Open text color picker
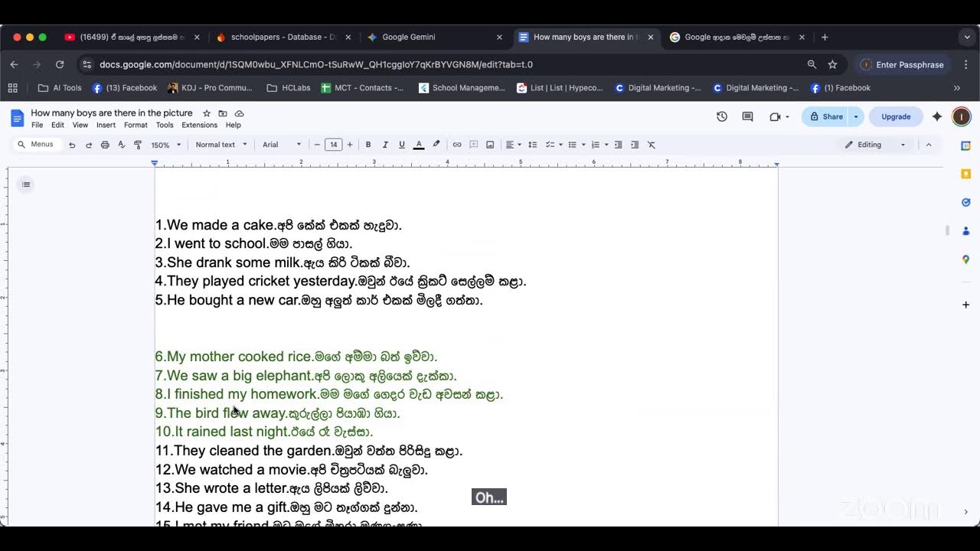The width and height of the screenshot is (980, 551). pos(419,145)
